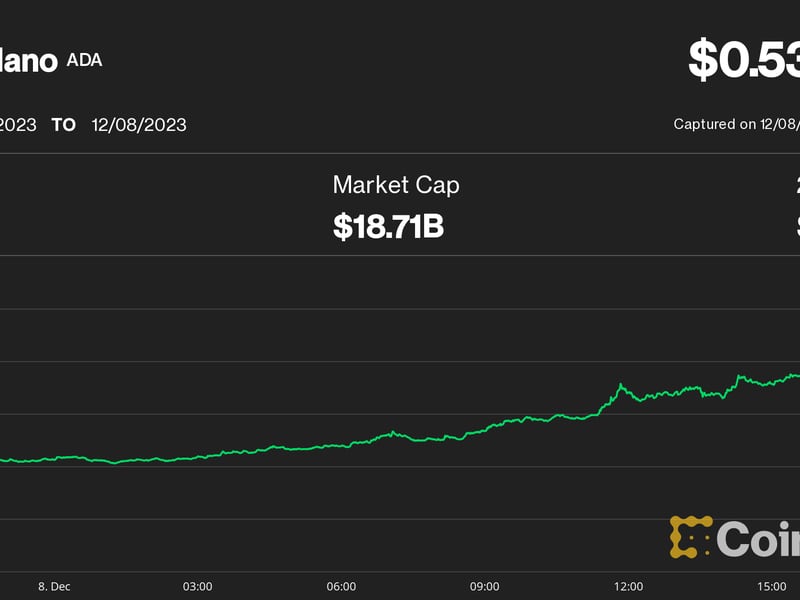Click the 15:00 time axis label

coord(772,585)
